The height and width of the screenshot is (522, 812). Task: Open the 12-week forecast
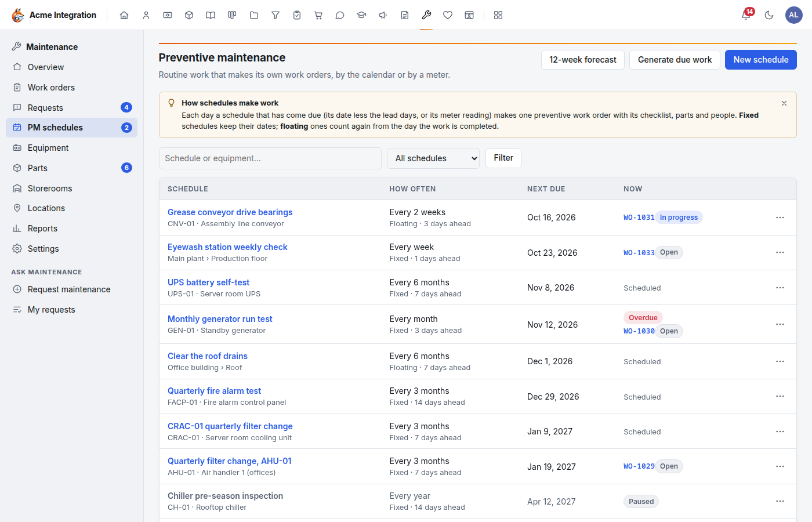(x=583, y=60)
